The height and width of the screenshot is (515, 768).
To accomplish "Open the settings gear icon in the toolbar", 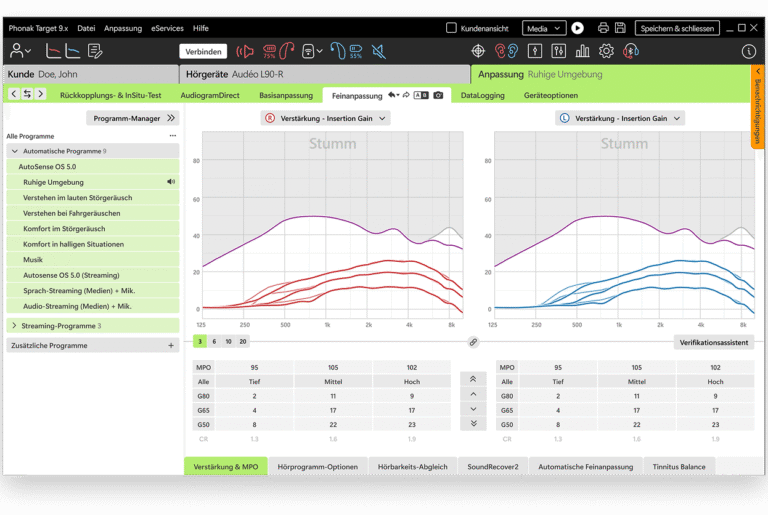I will pyautogui.click(x=606, y=51).
